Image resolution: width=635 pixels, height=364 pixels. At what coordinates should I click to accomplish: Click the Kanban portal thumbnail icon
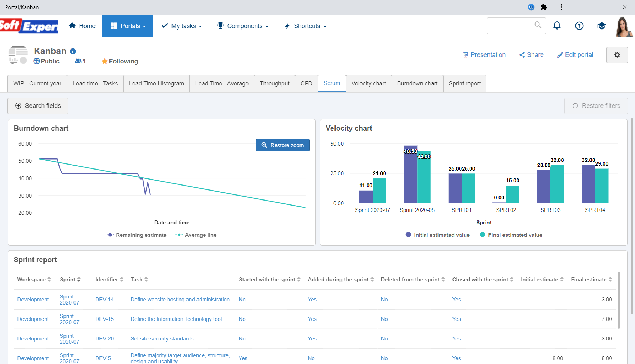pyautogui.click(x=18, y=55)
